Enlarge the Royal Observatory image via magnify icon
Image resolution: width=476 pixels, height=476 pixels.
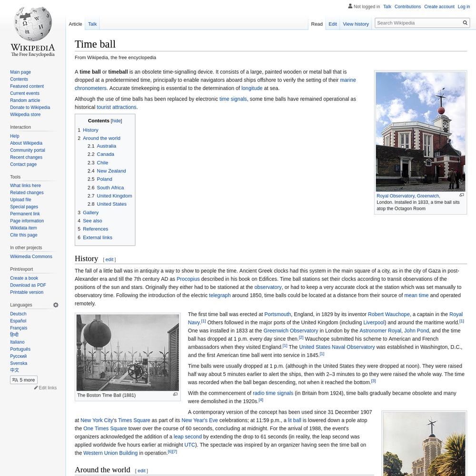(461, 195)
